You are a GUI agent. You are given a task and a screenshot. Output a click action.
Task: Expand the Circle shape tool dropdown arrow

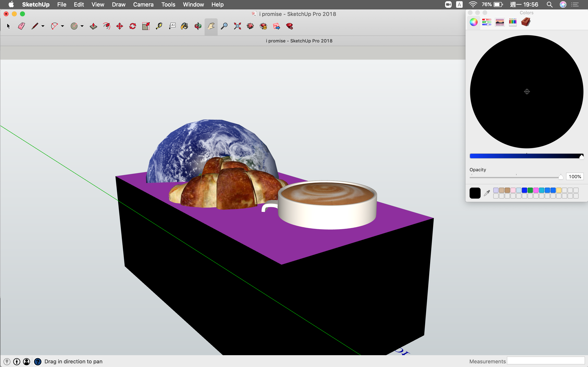point(82,26)
